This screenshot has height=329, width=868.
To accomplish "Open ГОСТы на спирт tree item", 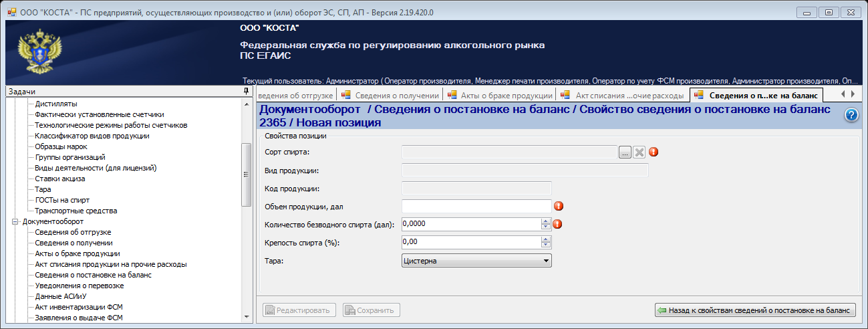I will click(62, 200).
